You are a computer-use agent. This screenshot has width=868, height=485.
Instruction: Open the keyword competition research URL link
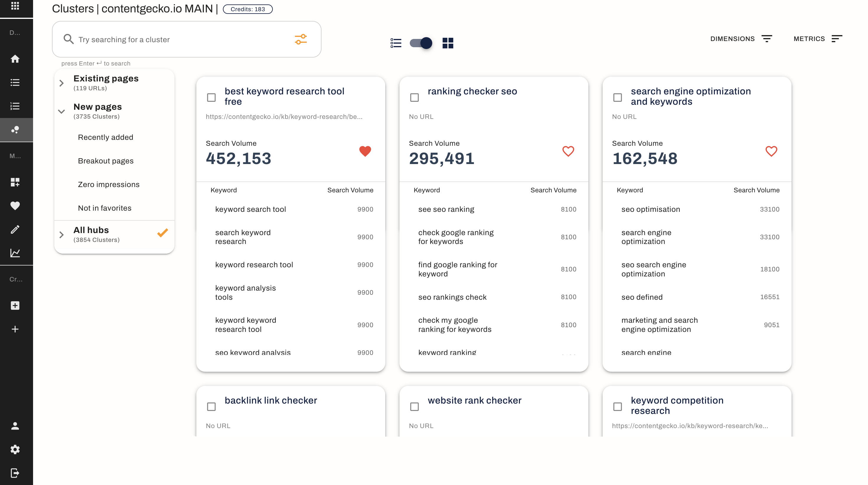[690, 426]
